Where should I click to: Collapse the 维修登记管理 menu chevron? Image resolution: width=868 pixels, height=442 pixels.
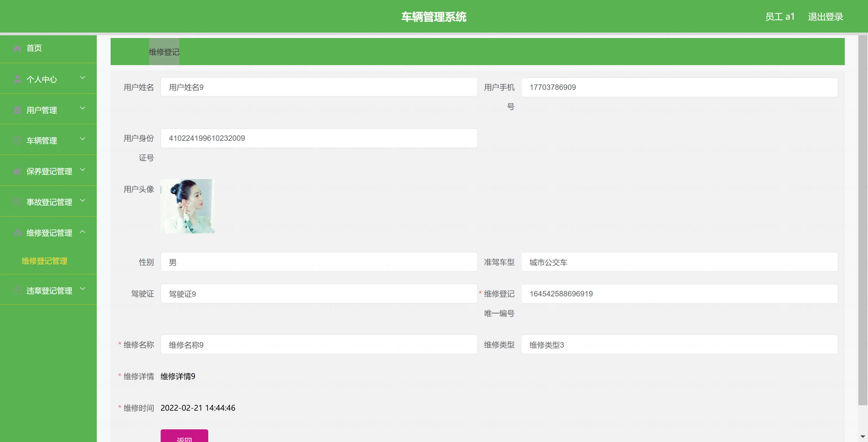(83, 232)
